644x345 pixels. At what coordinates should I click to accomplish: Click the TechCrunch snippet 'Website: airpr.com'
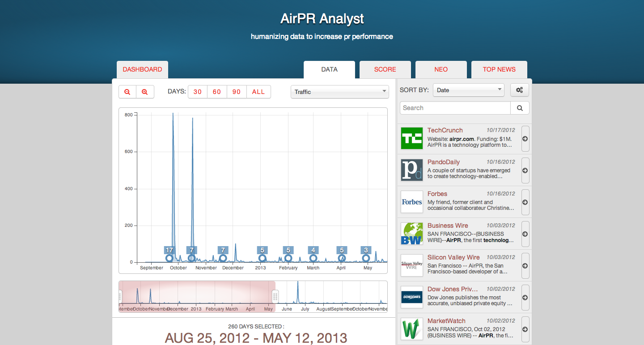(470, 141)
